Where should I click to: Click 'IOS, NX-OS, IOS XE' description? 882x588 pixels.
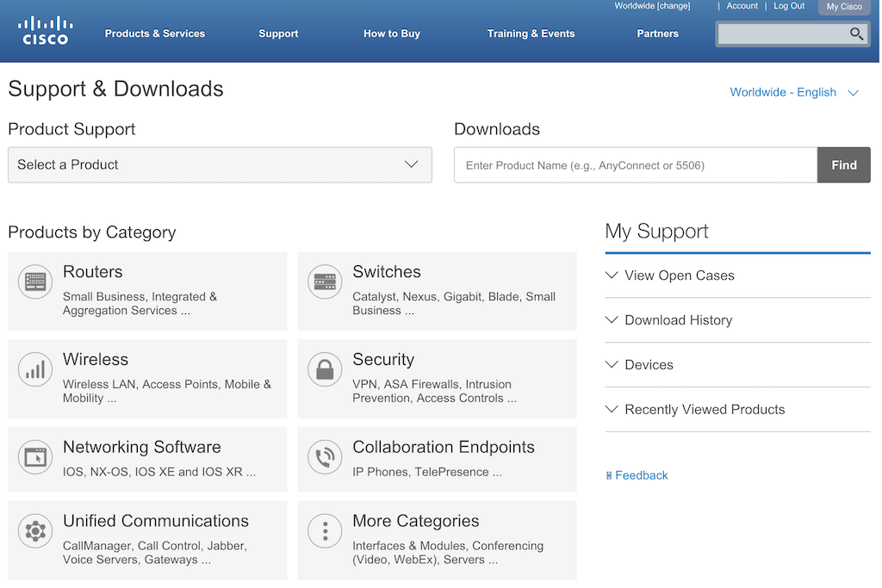[x=159, y=472]
